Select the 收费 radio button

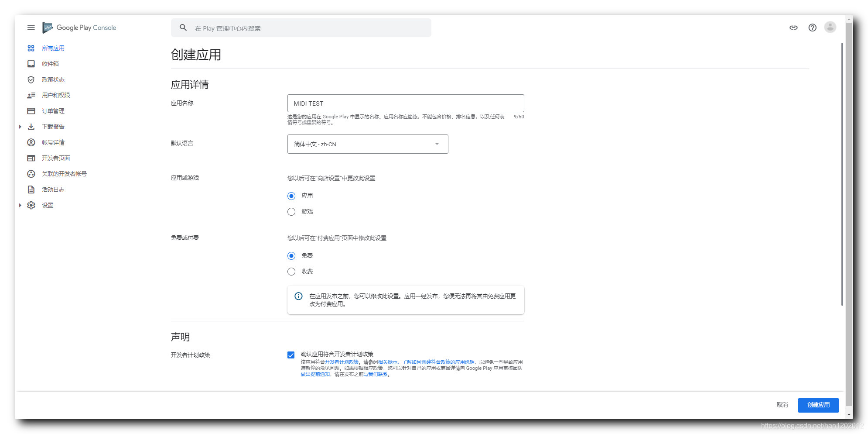[x=291, y=272]
